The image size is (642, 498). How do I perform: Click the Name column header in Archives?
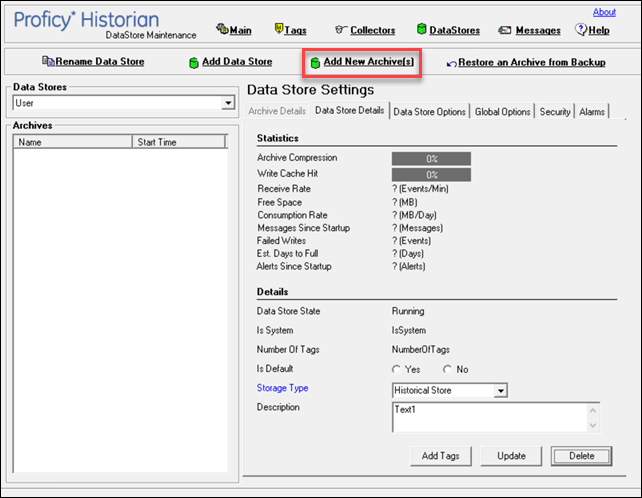[x=73, y=142]
